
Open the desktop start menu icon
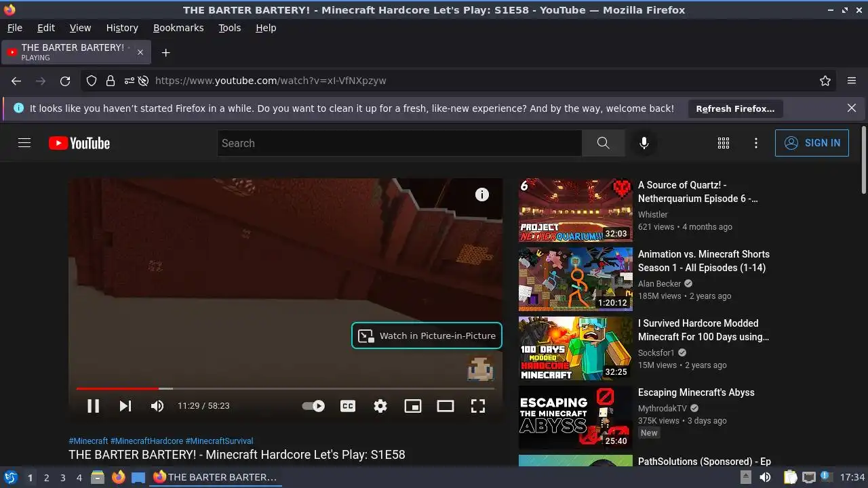pyautogui.click(x=11, y=477)
